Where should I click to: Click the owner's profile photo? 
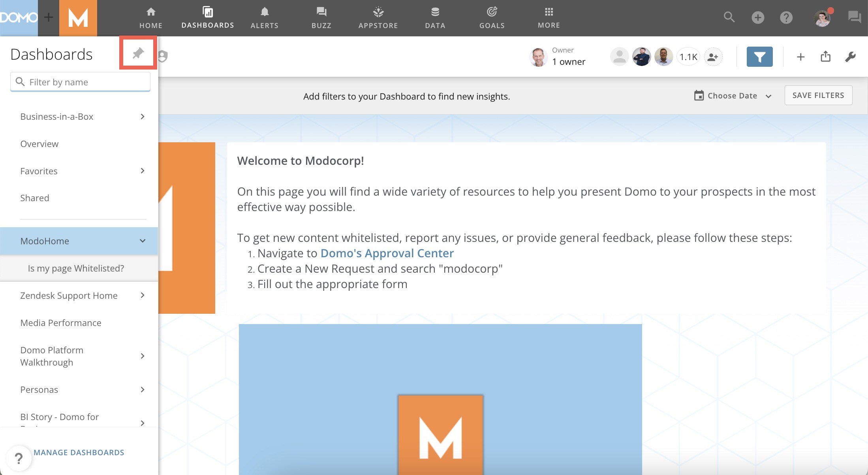pyautogui.click(x=538, y=57)
